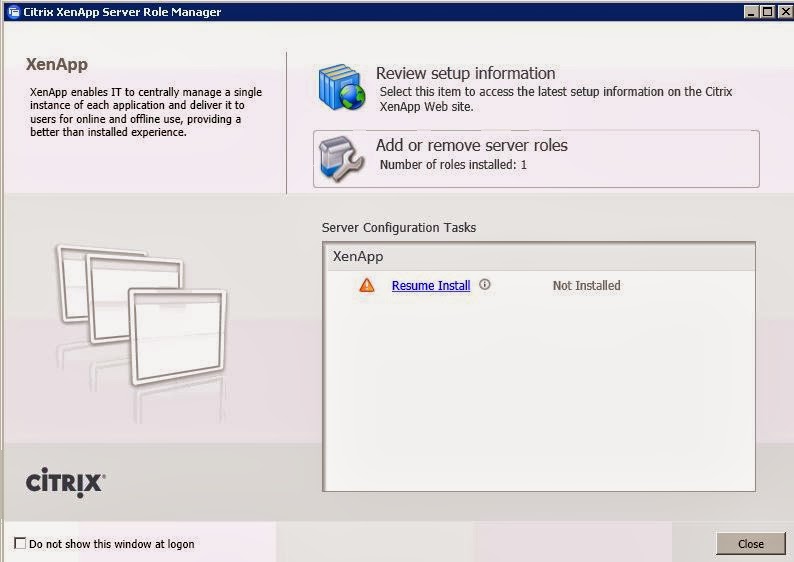Open Review setup information heading
This screenshot has height=562, width=794.
(465, 73)
